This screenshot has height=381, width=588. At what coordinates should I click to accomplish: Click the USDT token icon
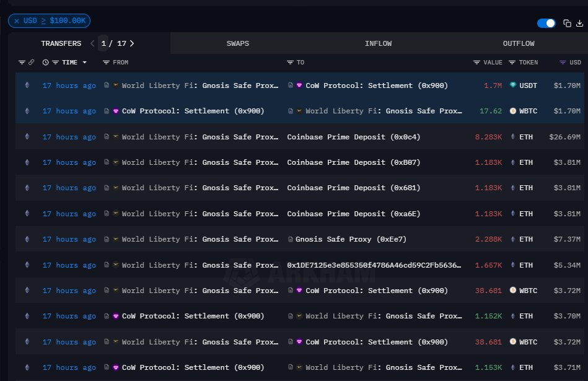[x=512, y=85]
